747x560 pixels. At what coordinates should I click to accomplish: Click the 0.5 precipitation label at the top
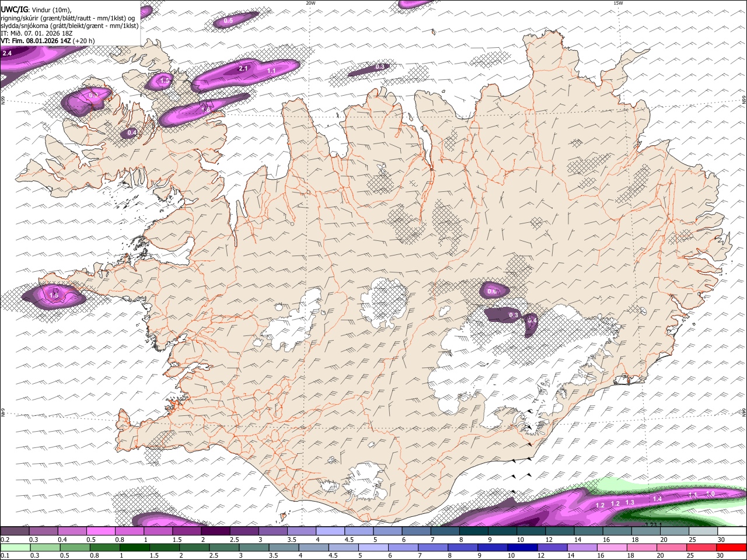[x=228, y=20]
